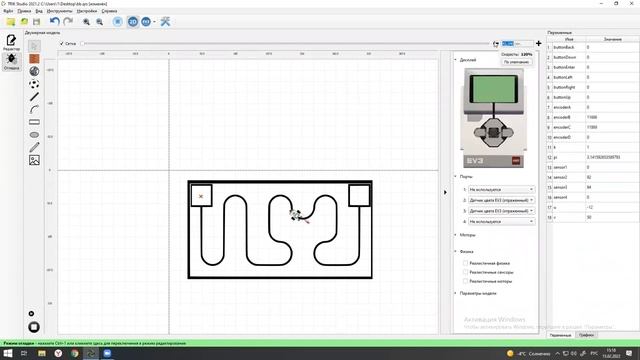Open the Файл menu
Screen dimensions: 640x360
click(x=8, y=11)
